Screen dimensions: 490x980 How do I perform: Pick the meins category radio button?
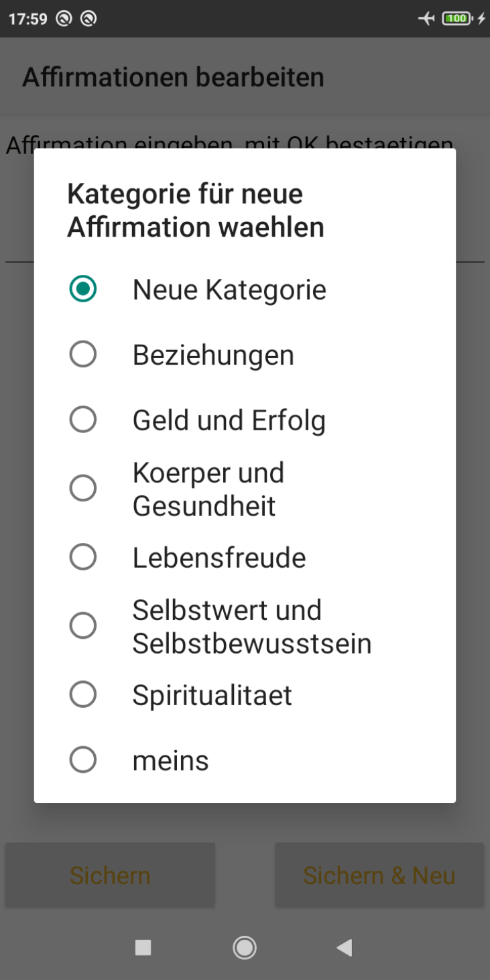point(83,760)
